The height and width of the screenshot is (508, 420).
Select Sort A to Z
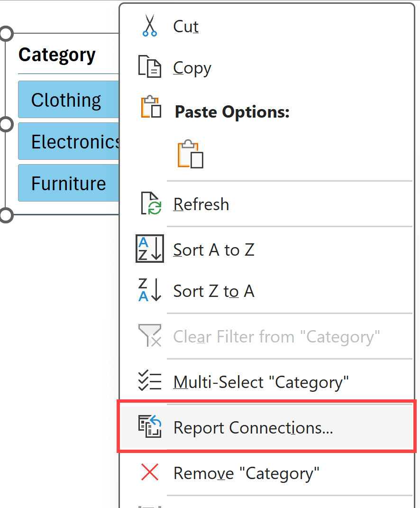coord(214,249)
